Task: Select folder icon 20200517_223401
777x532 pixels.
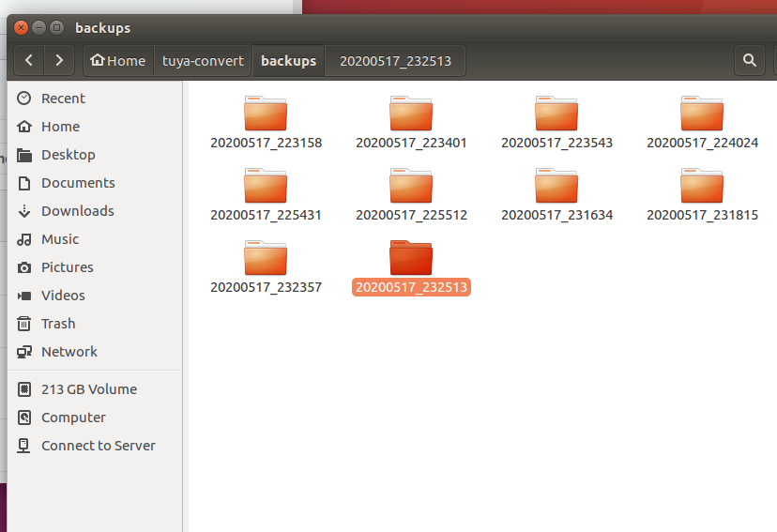Action: pyautogui.click(x=411, y=114)
